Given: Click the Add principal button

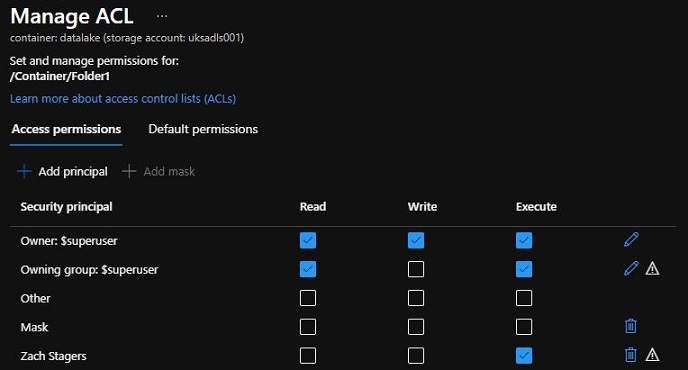Looking at the screenshot, I should [62, 171].
